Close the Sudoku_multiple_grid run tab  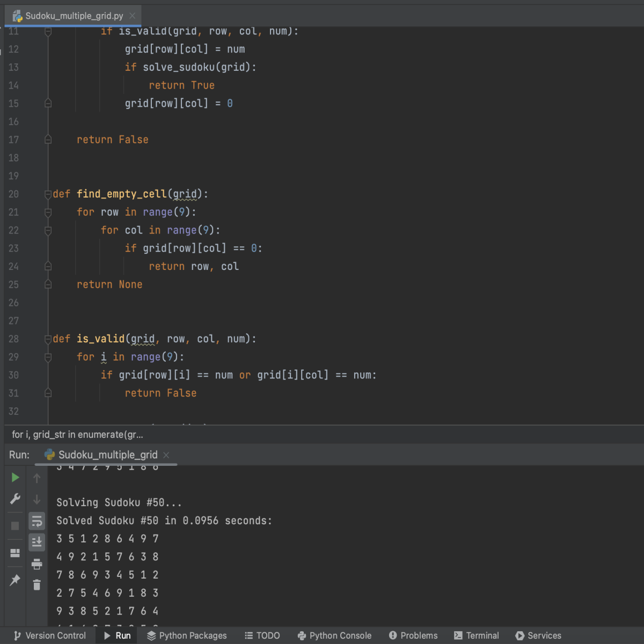[166, 455]
